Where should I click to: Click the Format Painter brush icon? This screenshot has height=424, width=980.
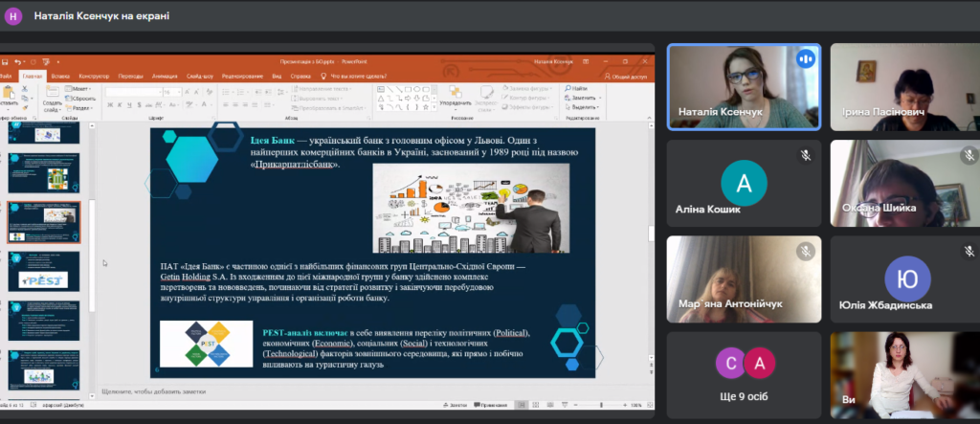coord(24,107)
